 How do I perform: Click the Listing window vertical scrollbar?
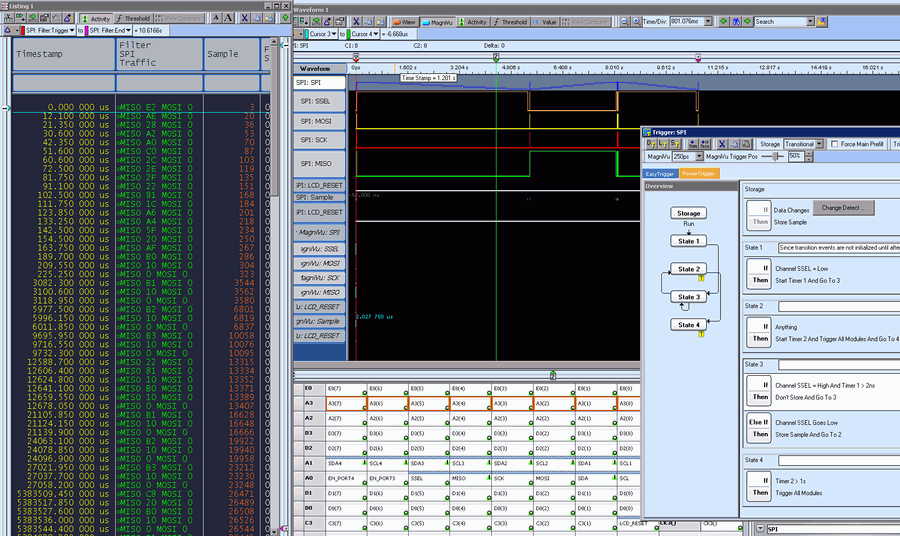coord(274,287)
